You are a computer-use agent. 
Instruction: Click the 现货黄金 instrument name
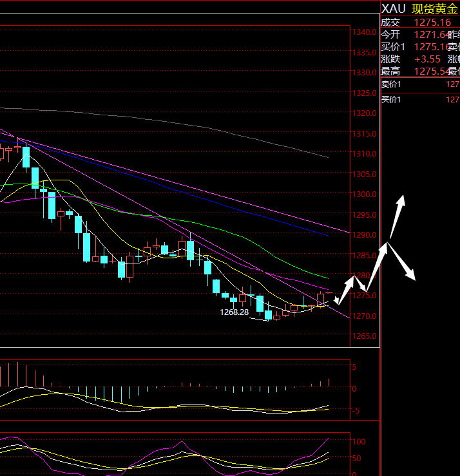pos(435,9)
